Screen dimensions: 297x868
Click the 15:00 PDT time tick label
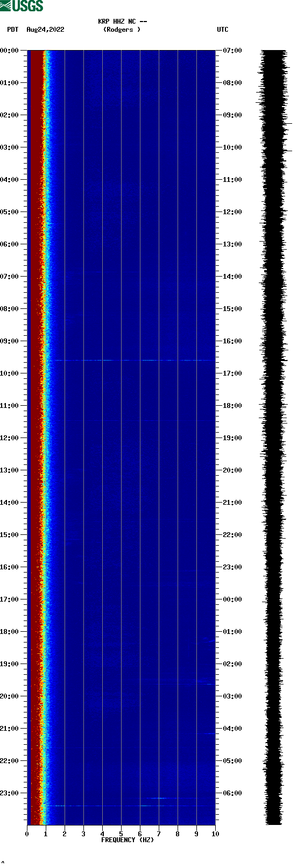(10, 535)
